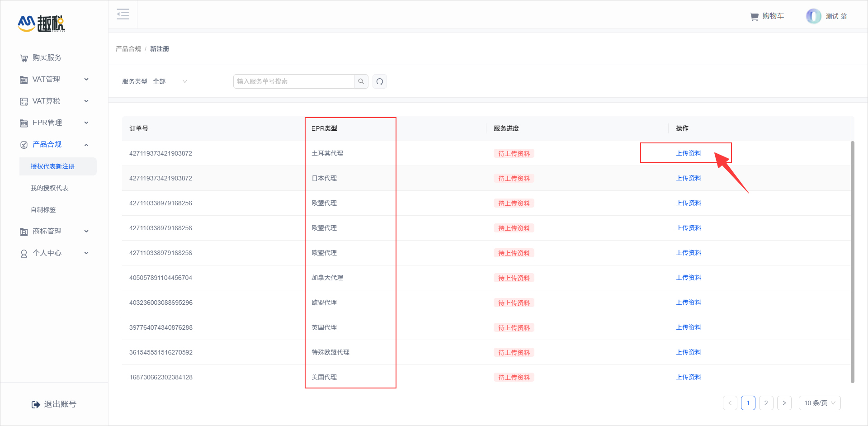Expand the VAT管理 menu
Image resolution: width=868 pixels, height=426 pixels.
click(54, 80)
